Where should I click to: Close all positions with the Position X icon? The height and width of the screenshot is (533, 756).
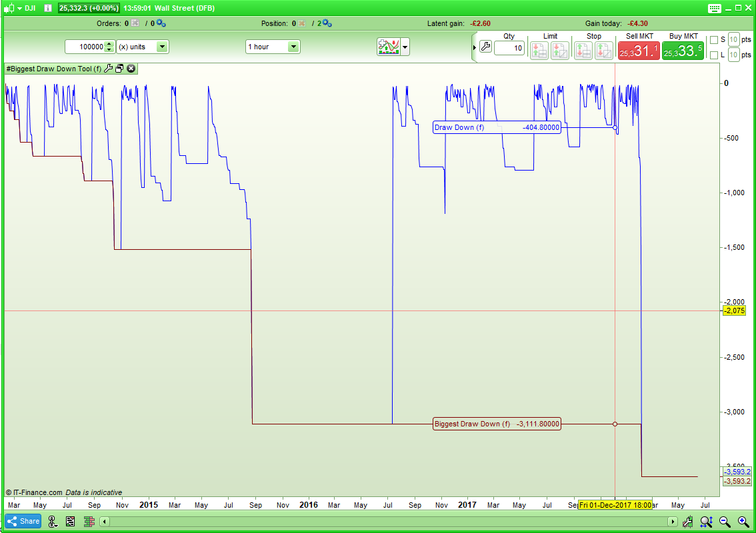302,23
